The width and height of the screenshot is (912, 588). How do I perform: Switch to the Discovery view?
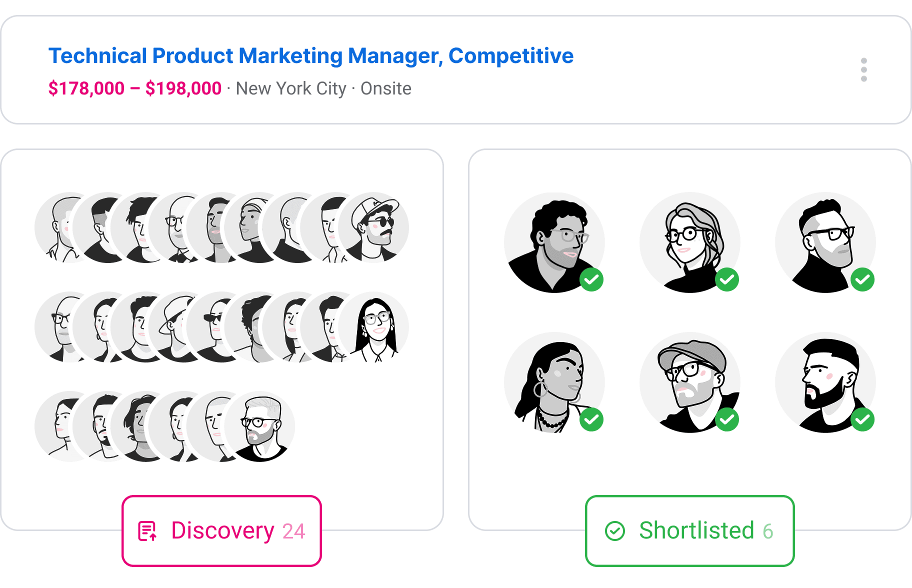[x=221, y=531]
